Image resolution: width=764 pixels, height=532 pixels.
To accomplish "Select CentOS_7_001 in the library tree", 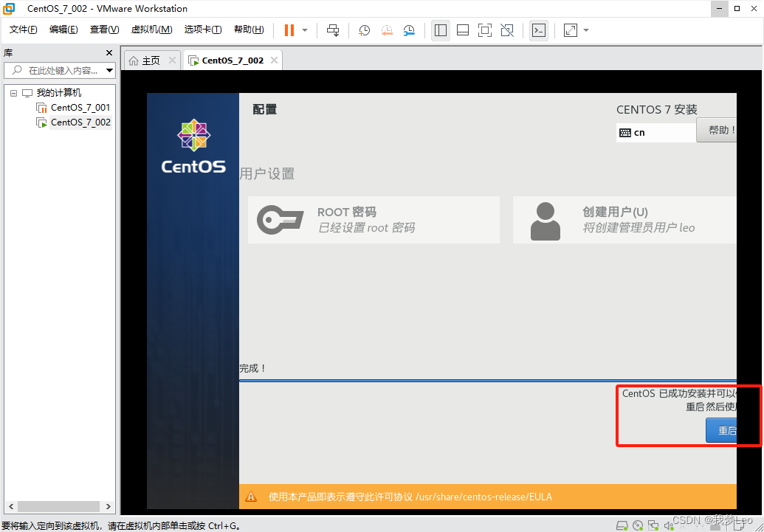I will [x=80, y=108].
